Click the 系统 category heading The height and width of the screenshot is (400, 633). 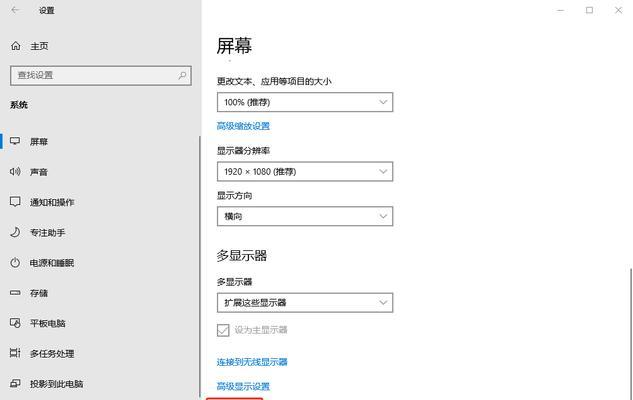click(x=19, y=105)
